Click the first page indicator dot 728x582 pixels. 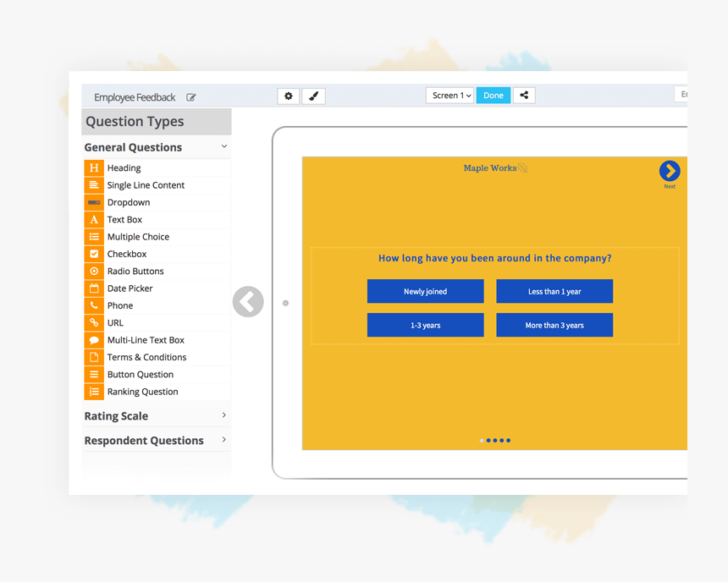[482, 441]
